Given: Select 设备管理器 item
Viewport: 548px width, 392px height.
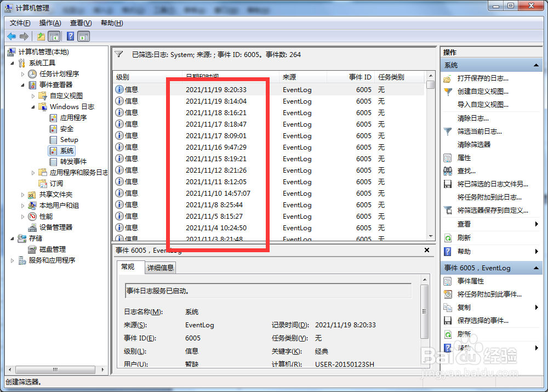Looking at the screenshot, I should tap(55, 228).
